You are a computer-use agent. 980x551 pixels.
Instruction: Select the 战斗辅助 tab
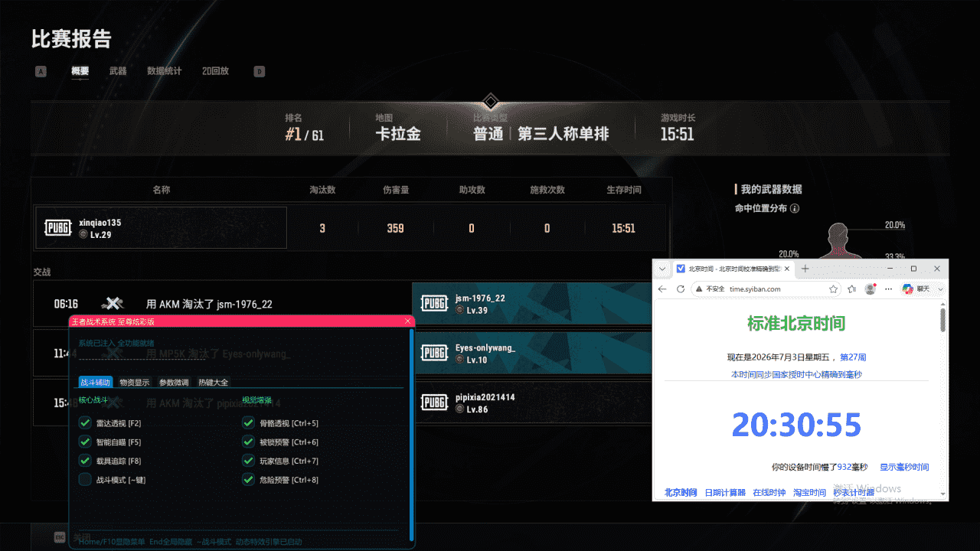pos(96,382)
